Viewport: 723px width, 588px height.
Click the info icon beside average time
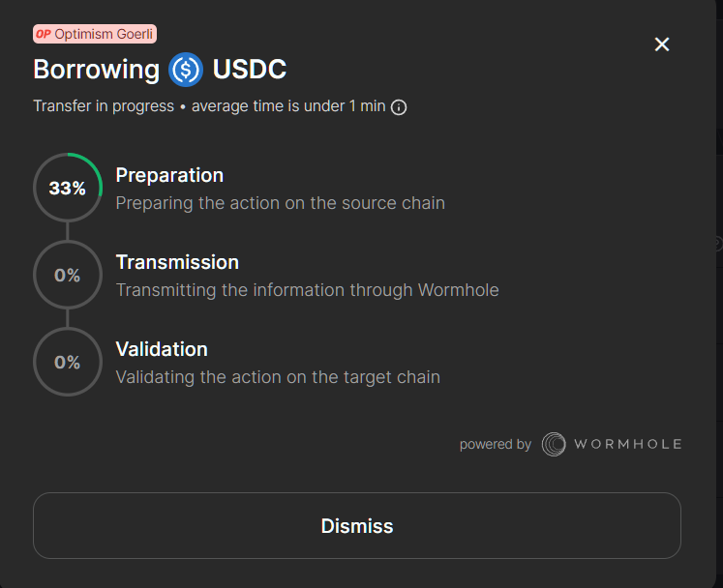click(x=399, y=107)
